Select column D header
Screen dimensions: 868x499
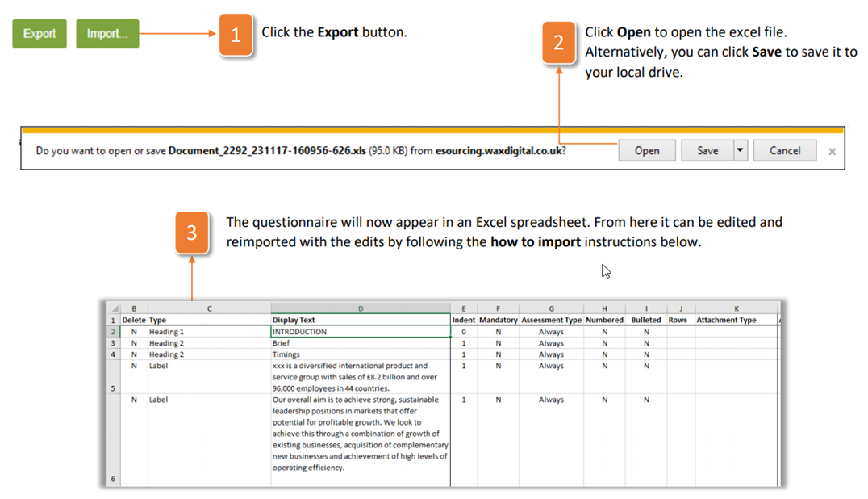tap(361, 308)
